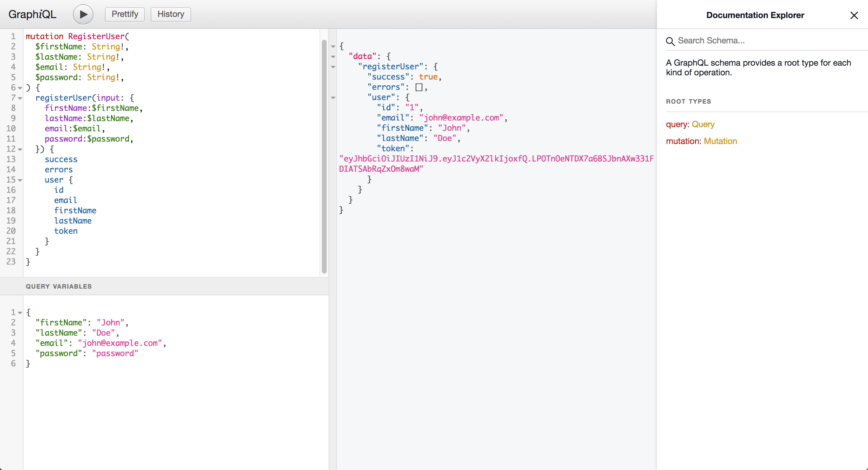Click the search magnifier icon

coord(670,41)
